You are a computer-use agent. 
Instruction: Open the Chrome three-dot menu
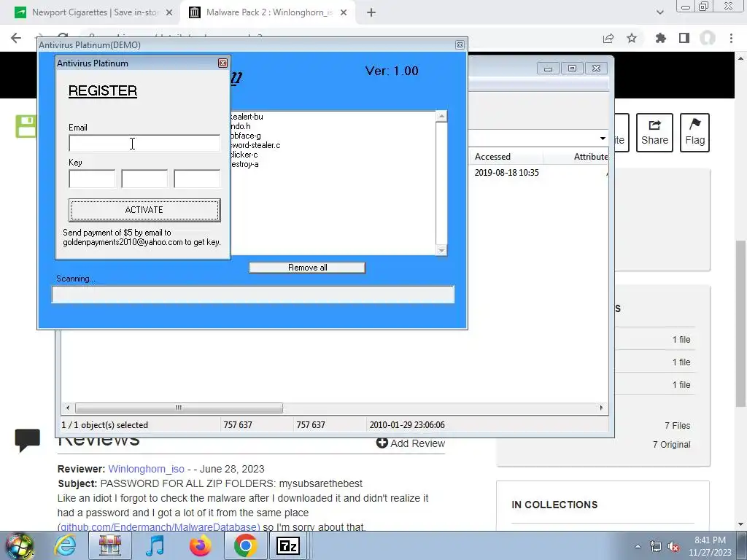[x=731, y=38]
